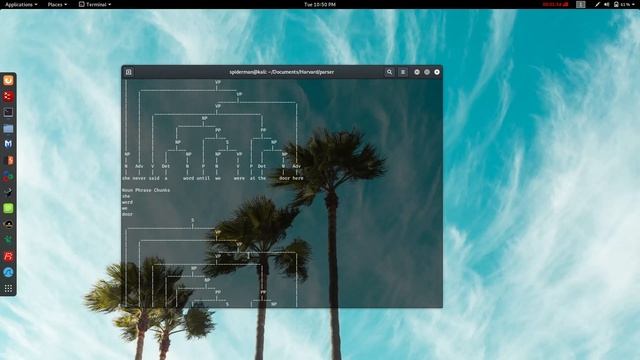Launch the red F Faraday-style icon in dock
The image size is (640, 360).
(x=8, y=256)
